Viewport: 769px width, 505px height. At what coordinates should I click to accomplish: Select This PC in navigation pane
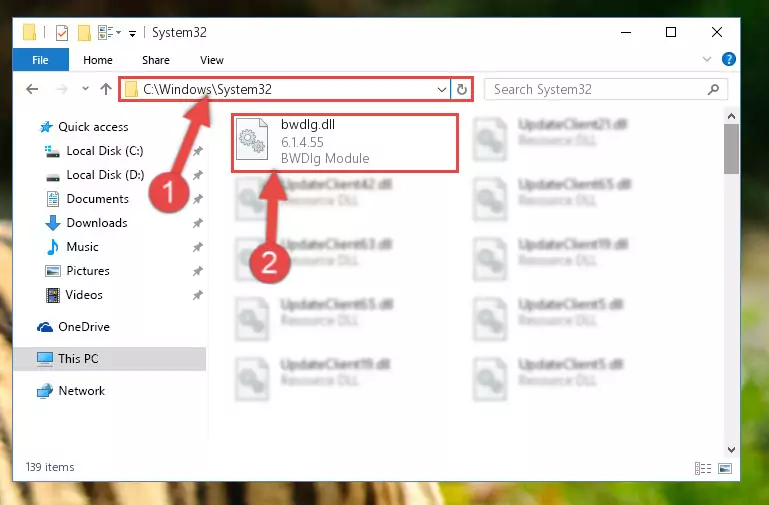[109, 359]
